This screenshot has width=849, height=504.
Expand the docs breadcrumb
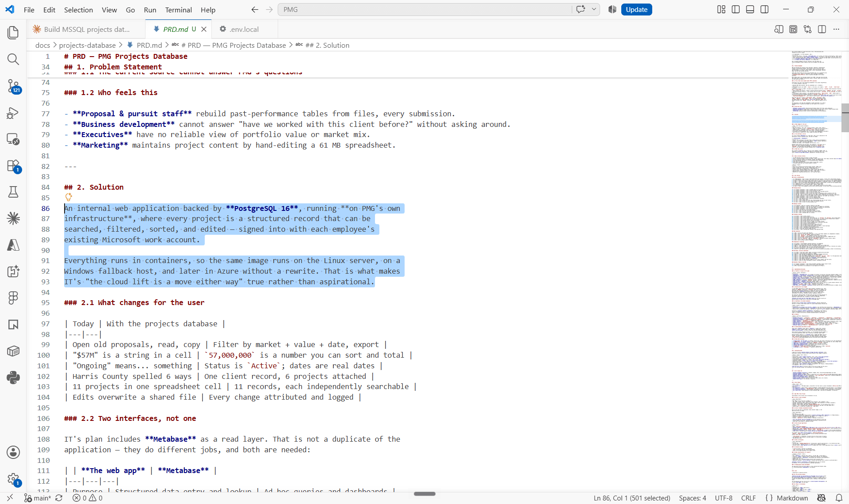[x=42, y=45]
